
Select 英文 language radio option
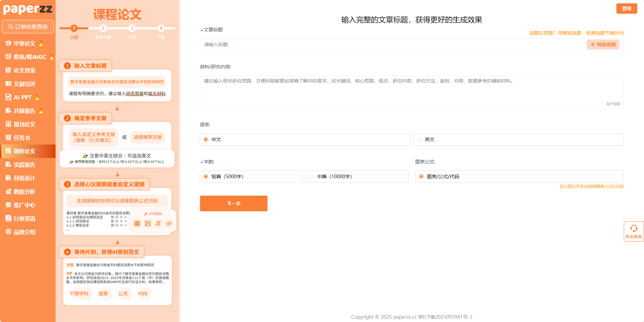coord(419,139)
